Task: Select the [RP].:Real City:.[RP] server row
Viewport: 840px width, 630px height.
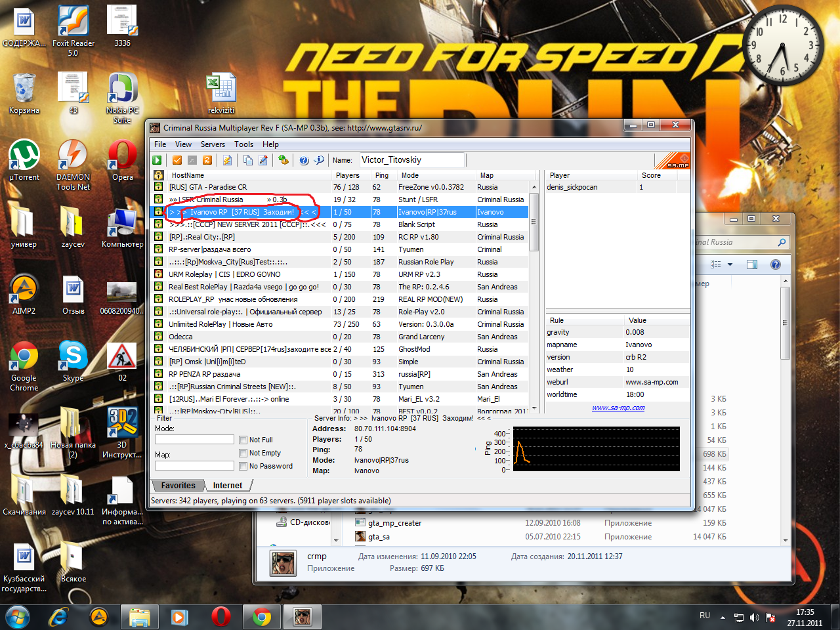Action: click(x=341, y=237)
